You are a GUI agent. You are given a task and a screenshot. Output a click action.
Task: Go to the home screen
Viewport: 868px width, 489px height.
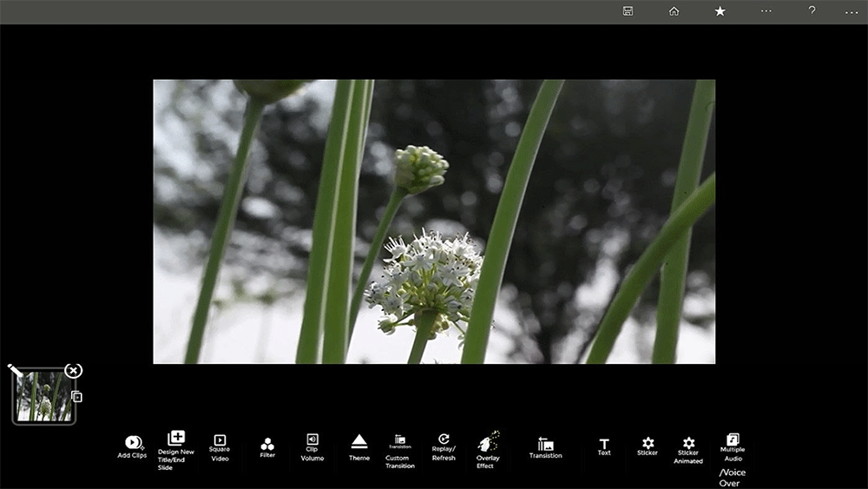[x=674, y=11]
